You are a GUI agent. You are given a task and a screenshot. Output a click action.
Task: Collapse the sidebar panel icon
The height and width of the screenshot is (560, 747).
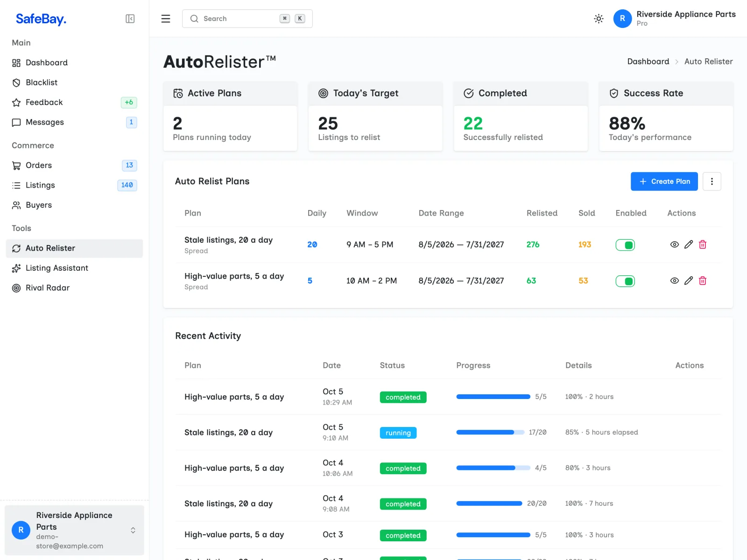coord(130,19)
